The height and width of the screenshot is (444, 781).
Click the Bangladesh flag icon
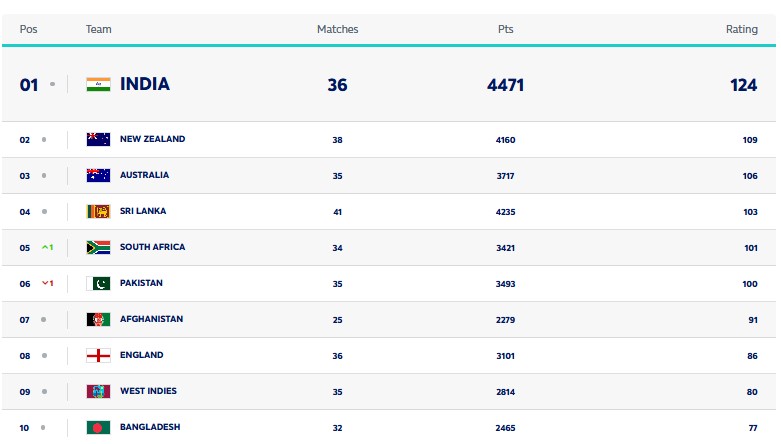pyautogui.click(x=98, y=428)
